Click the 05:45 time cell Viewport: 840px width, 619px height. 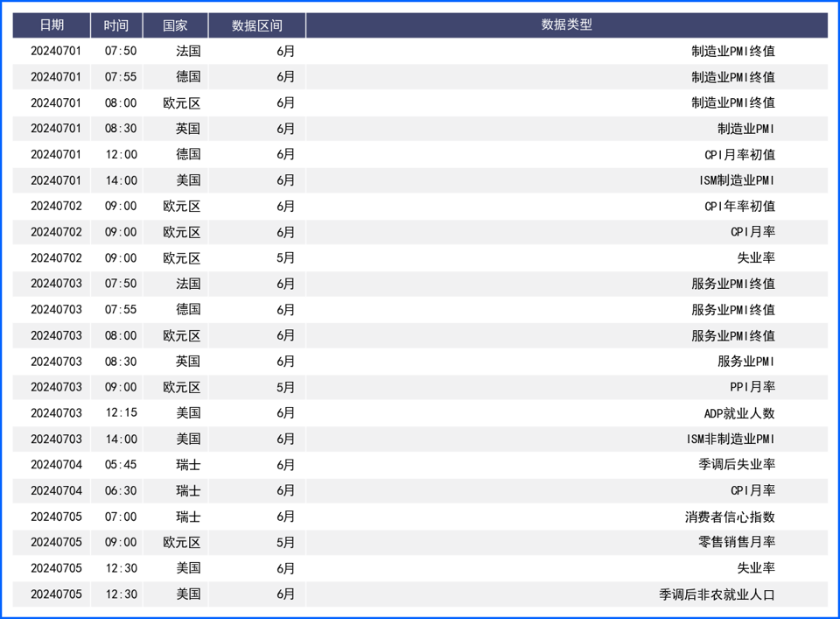pyautogui.click(x=121, y=465)
